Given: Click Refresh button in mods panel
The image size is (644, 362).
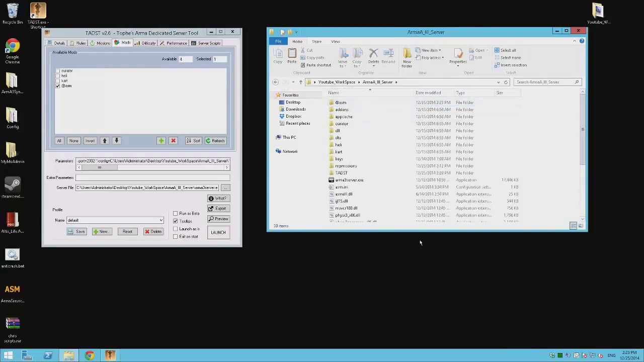Looking at the screenshot, I should click(x=215, y=141).
